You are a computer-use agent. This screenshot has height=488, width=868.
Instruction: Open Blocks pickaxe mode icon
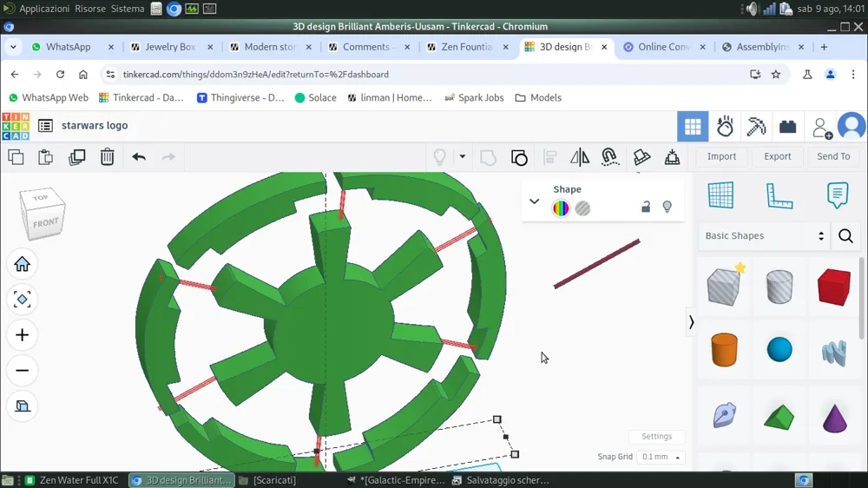pos(756,126)
